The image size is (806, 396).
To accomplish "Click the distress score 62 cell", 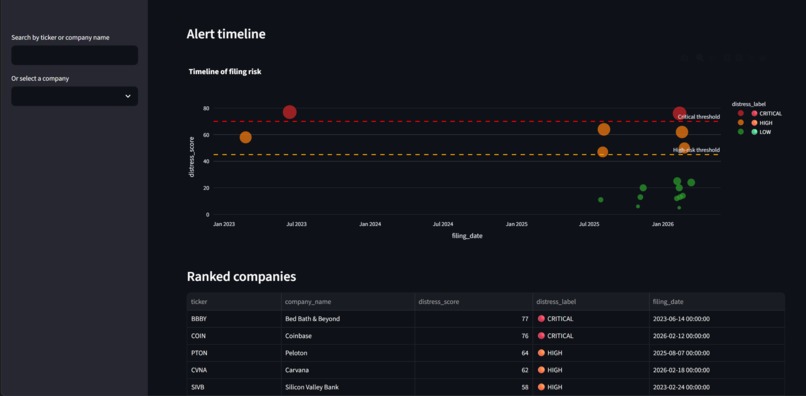I will (x=473, y=370).
